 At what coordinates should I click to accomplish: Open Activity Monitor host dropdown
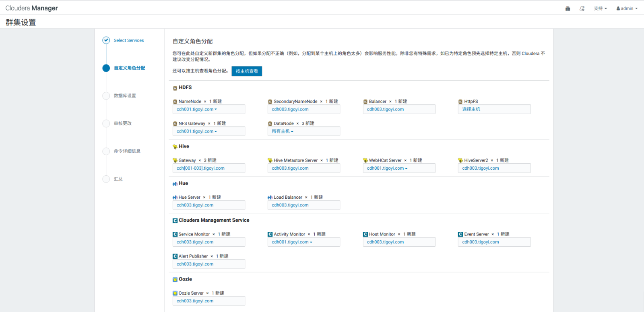pos(292,242)
